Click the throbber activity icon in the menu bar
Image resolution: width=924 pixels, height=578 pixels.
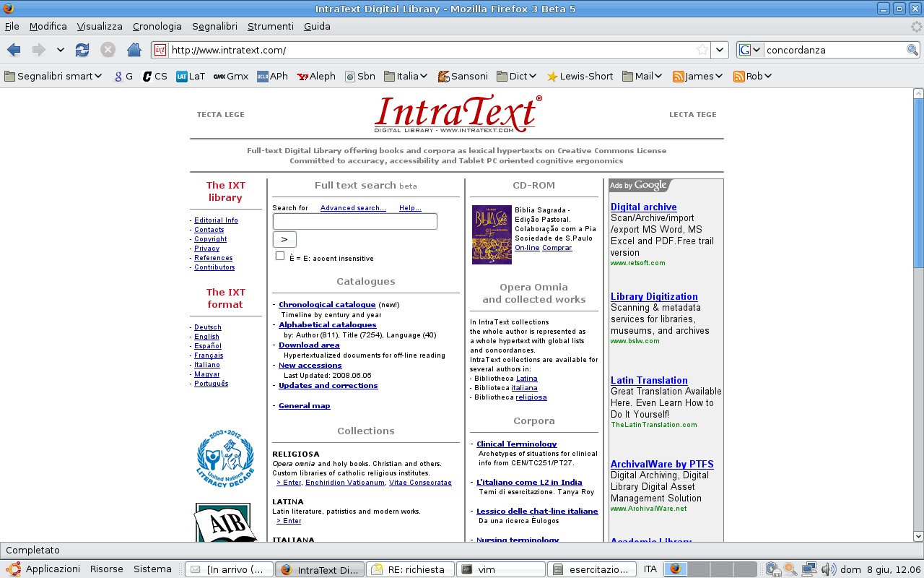click(916, 26)
